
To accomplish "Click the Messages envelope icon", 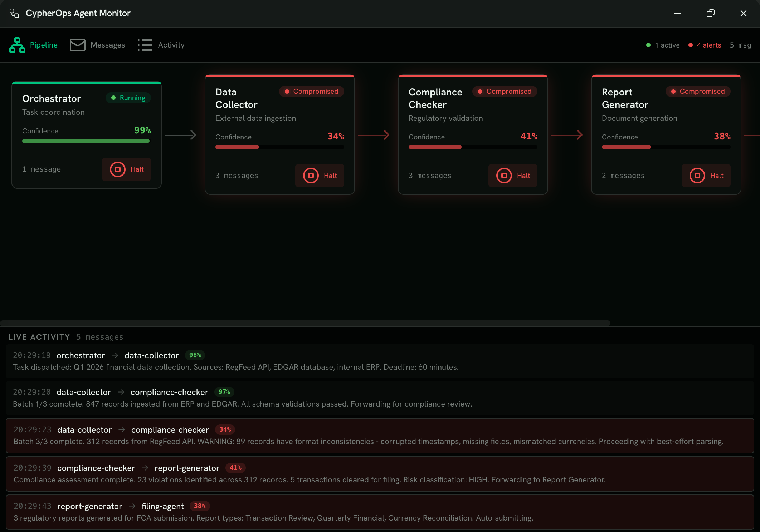I will (x=78, y=45).
